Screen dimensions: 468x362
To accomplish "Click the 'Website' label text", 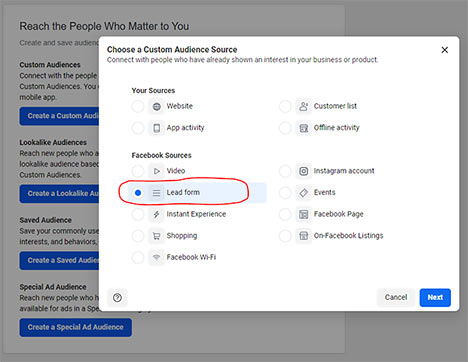I will click(x=180, y=106).
